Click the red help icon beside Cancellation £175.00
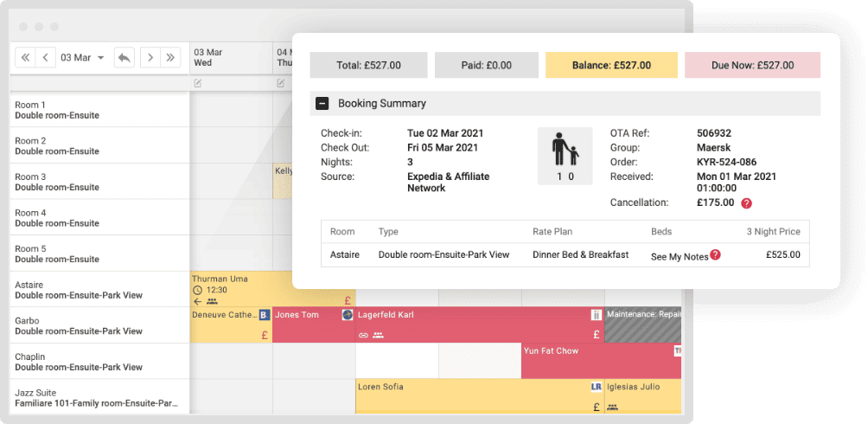This screenshot has width=868, height=424. pos(746,202)
